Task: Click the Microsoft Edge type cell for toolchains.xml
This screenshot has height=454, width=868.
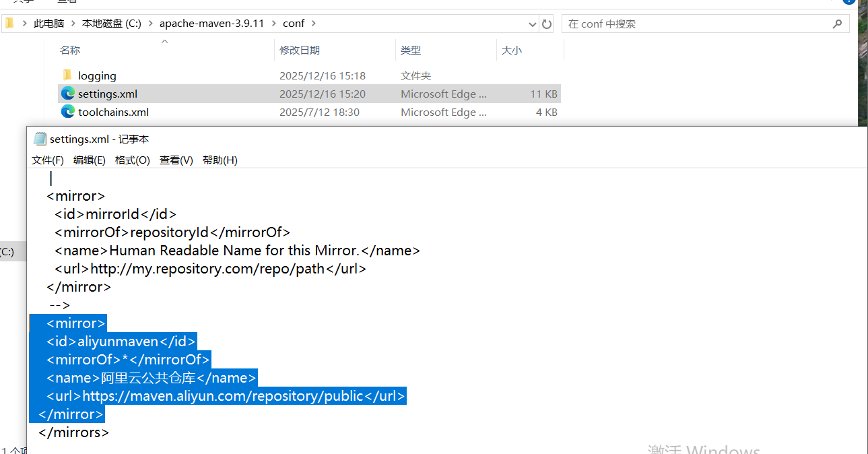Action: (x=444, y=112)
